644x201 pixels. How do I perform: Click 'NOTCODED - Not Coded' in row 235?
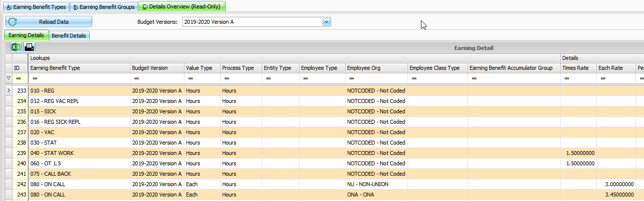click(376, 111)
